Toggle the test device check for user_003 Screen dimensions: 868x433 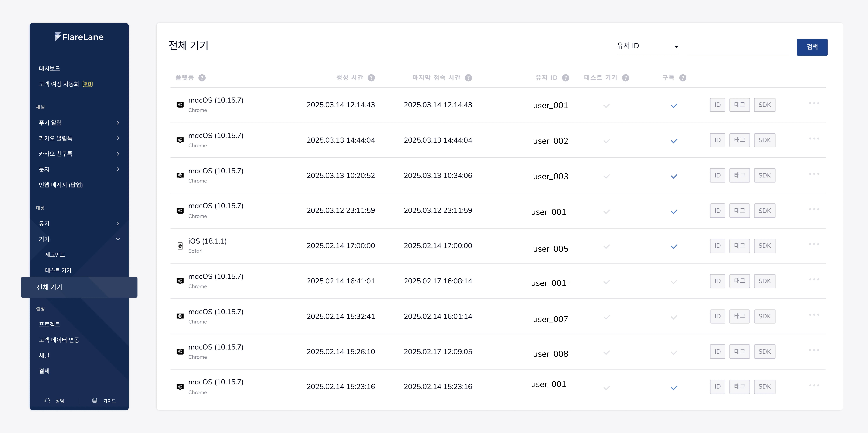(607, 177)
